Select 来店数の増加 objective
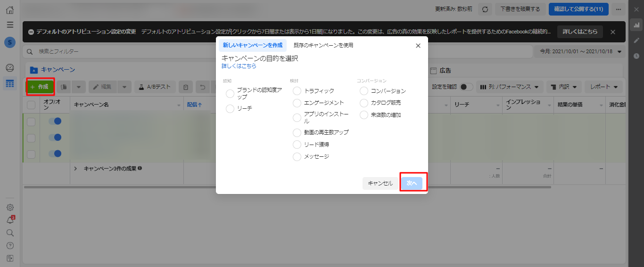The width and height of the screenshot is (644, 267). pos(364,115)
